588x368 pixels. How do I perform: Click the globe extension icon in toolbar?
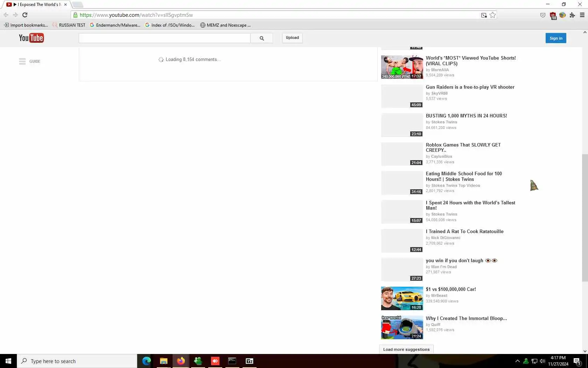coord(562,15)
